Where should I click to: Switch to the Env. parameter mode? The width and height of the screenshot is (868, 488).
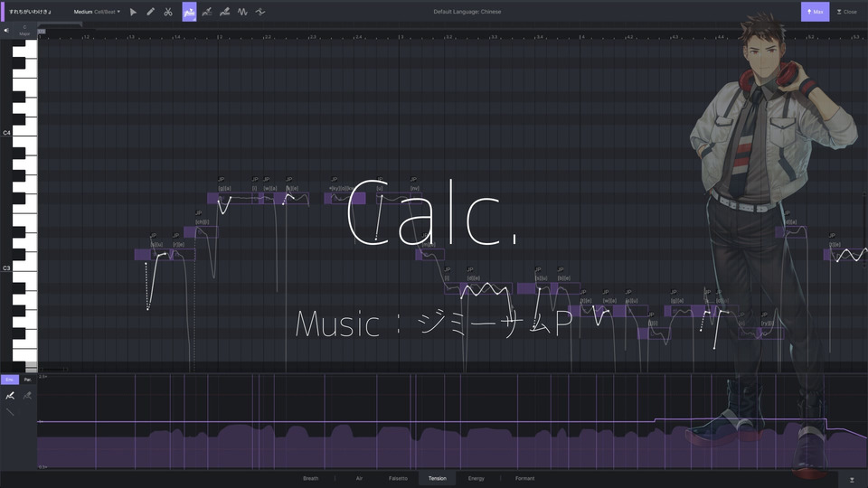point(9,380)
